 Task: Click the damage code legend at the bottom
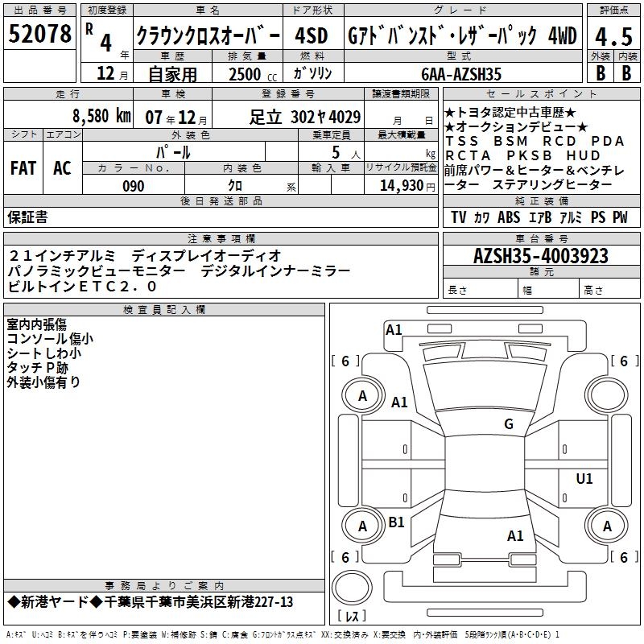pyautogui.click(x=283, y=634)
